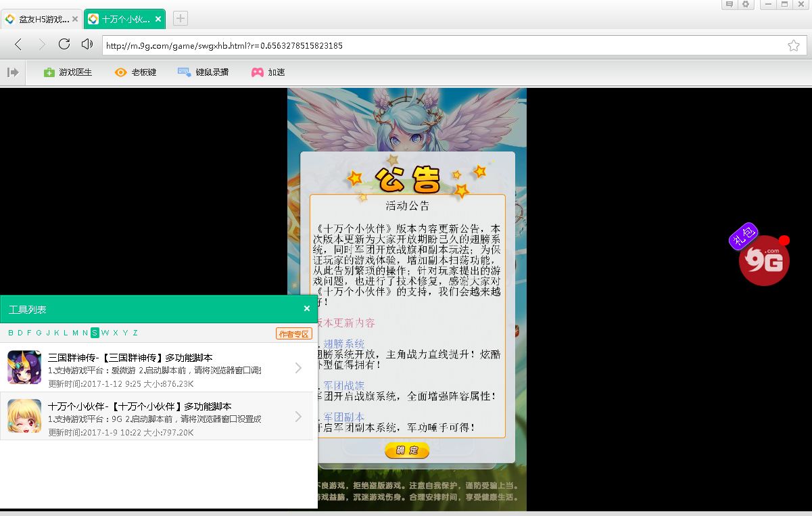Open browser settings via gear icon
This screenshot has height=516, width=812.
tap(746, 5)
